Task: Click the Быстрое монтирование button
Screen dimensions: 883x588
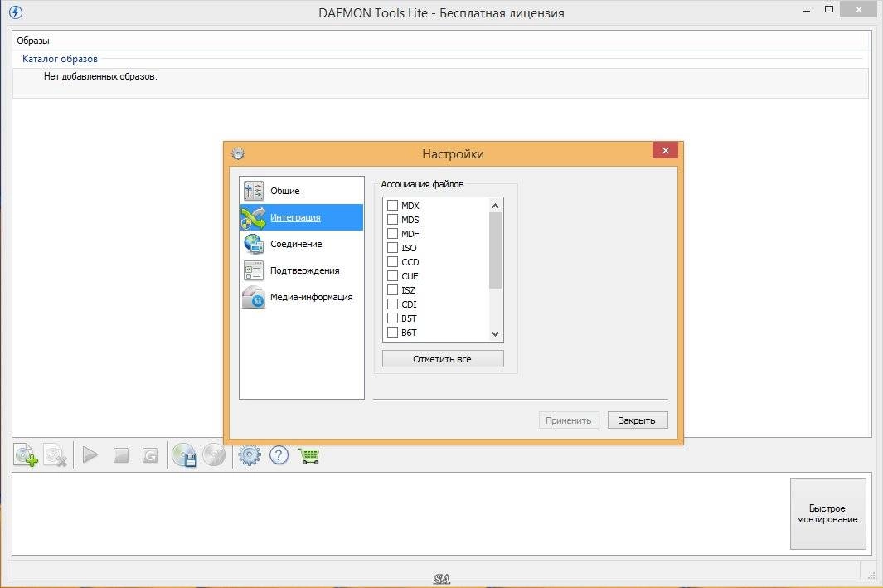Action: 827,513
